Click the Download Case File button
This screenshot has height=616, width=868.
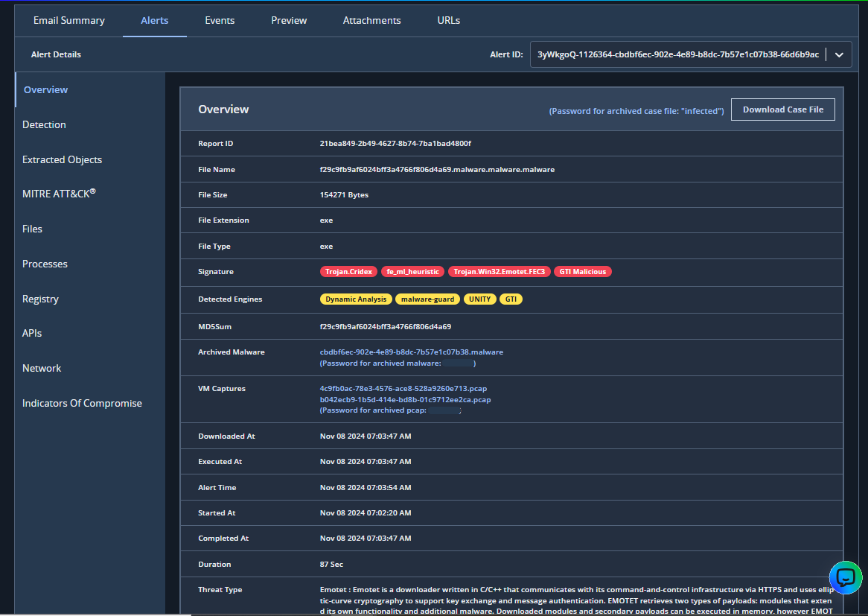(x=782, y=109)
